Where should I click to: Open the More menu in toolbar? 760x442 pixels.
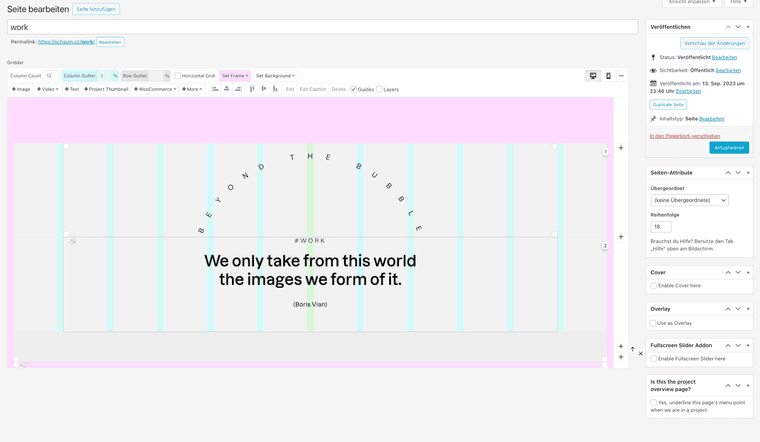pos(191,89)
